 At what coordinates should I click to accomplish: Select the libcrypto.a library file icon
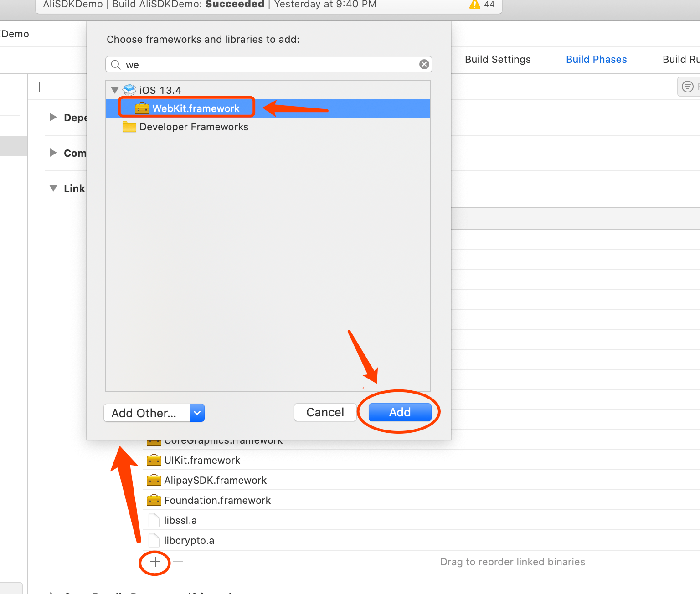(x=154, y=540)
